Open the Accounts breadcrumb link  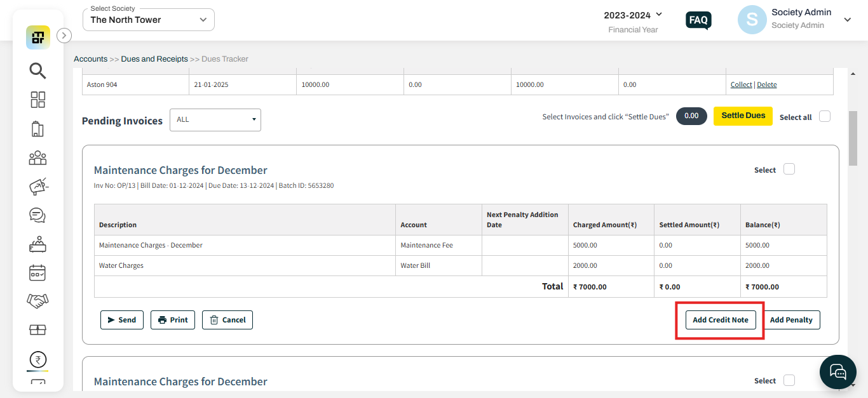click(90, 58)
